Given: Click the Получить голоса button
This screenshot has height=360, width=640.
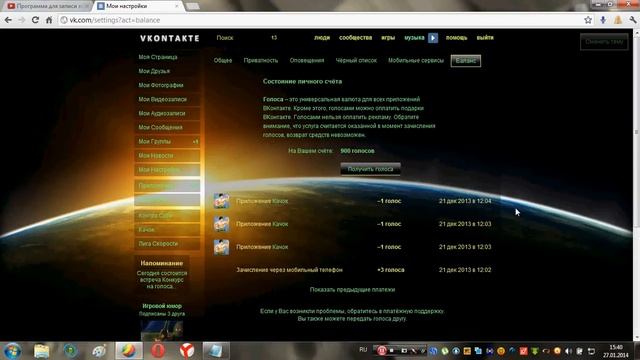Looking at the screenshot, I should click(x=371, y=169).
